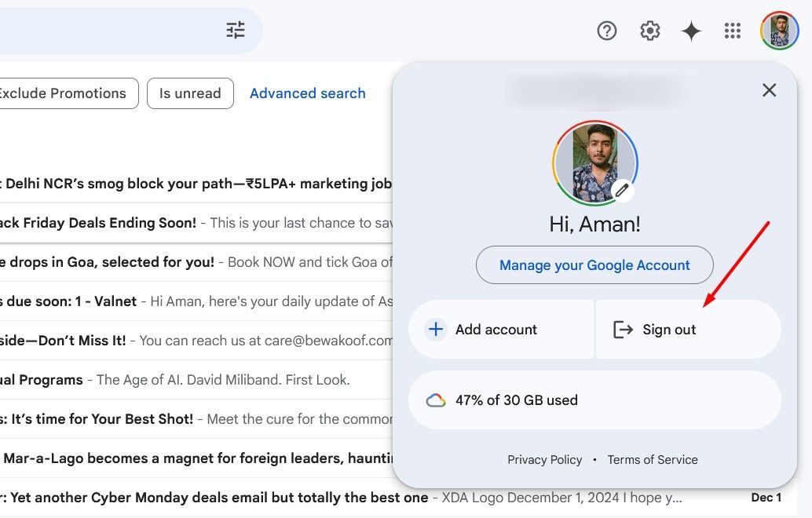The height and width of the screenshot is (518, 812).
Task: Launch the Gemini sparkle icon
Action: 691,31
